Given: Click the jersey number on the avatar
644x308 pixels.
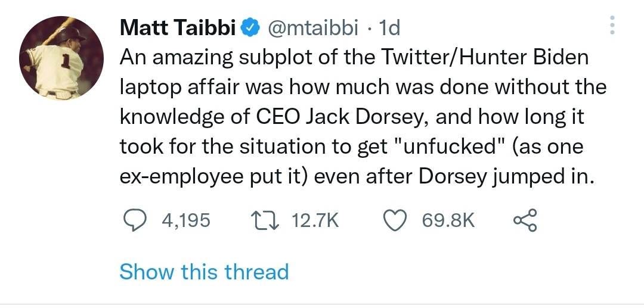Looking at the screenshot, I should point(65,60).
